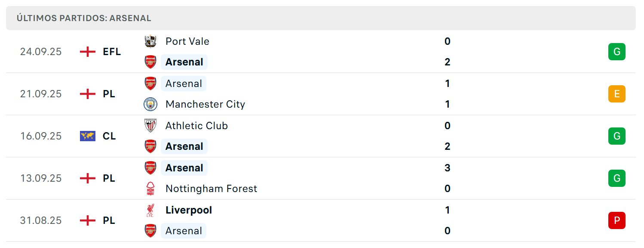Viewport: 644px width, 248px height.
Task: Open the Manchester City team link
Action: click(205, 104)
